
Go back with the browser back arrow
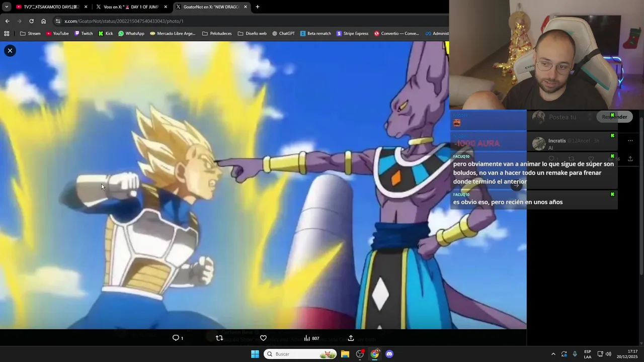7,21
